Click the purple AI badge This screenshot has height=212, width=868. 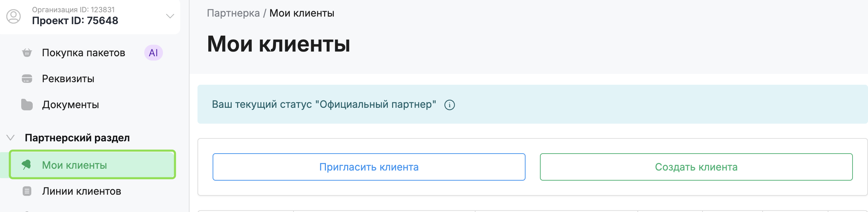[154, 53]
